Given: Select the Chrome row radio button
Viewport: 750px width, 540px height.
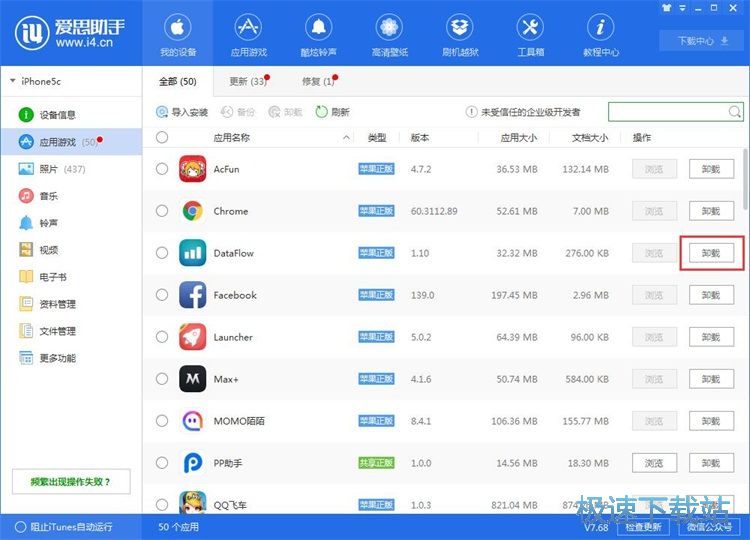Looking at the screenshot, I should [x=162, y=211].
